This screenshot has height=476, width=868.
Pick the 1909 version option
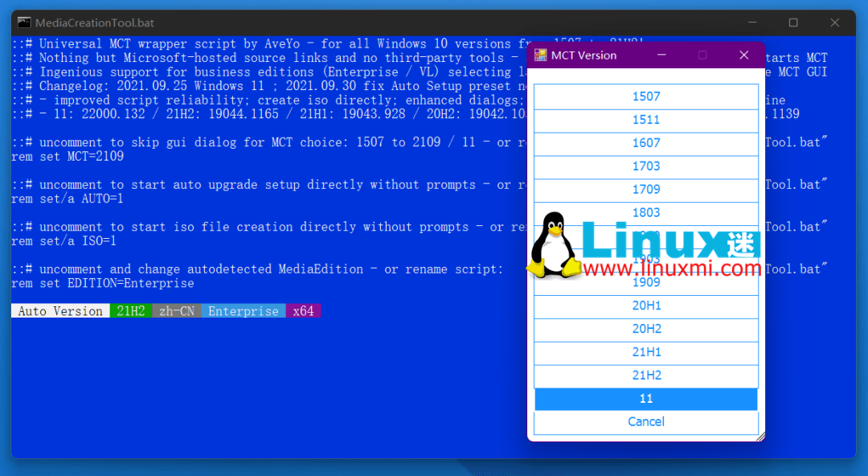click(646, 282)
